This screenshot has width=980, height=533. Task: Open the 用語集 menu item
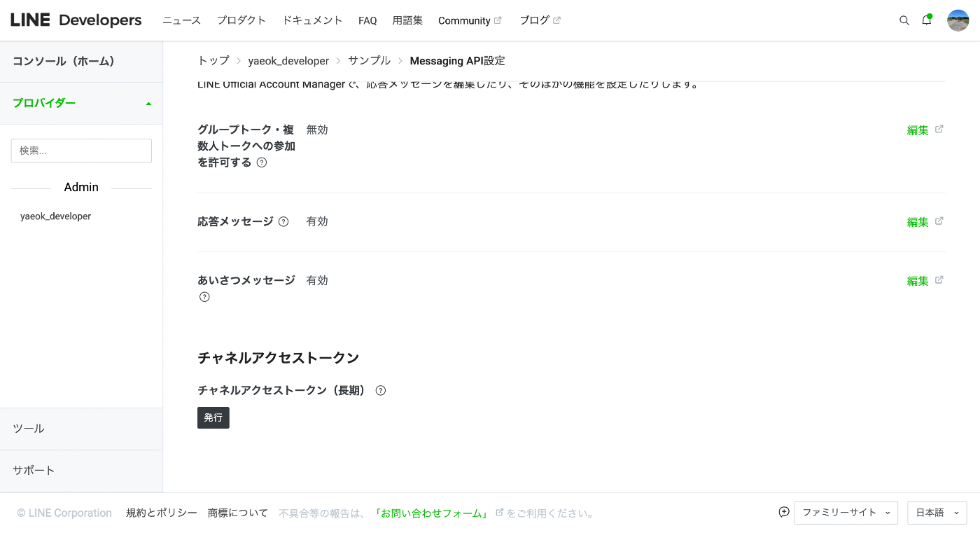tap(407, 20)
